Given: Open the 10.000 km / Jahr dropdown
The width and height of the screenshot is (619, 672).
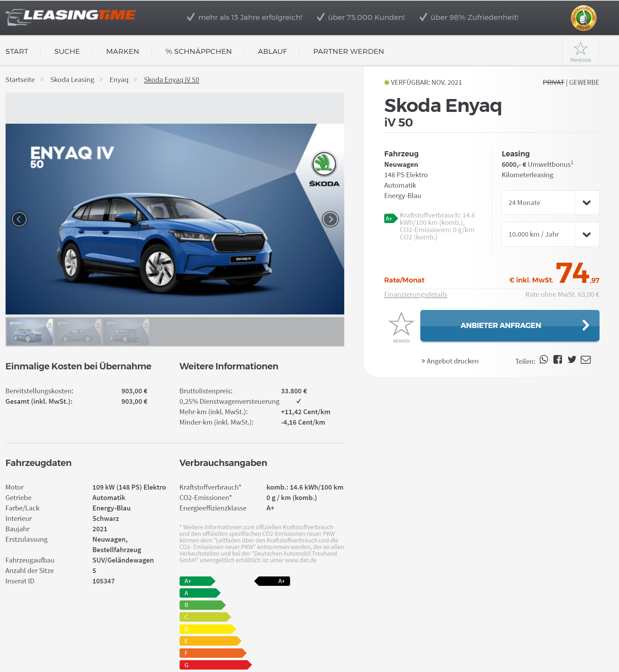Looking at the screenshot, I should pos(550,235).
